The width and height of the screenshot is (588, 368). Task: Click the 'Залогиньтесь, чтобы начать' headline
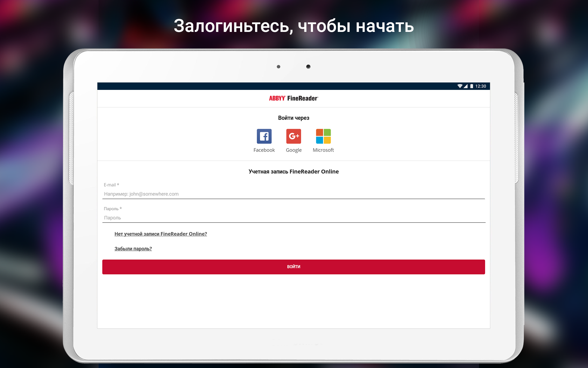[294, 26]
